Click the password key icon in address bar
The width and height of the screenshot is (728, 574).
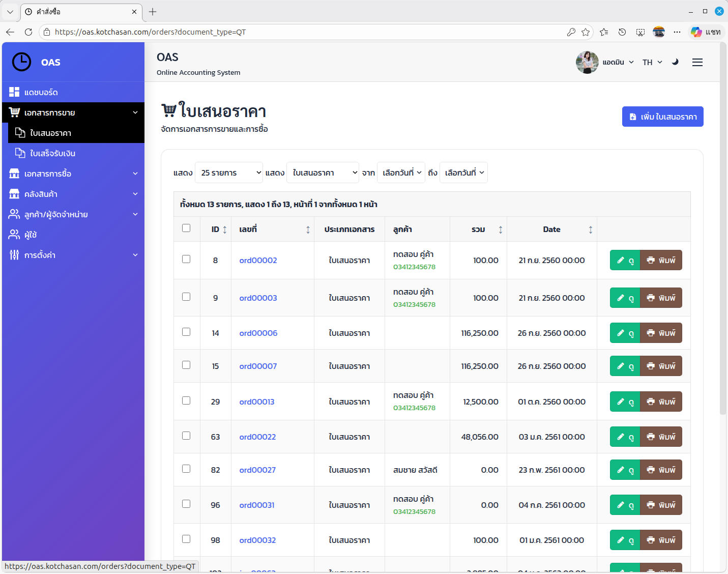(571, 32)
